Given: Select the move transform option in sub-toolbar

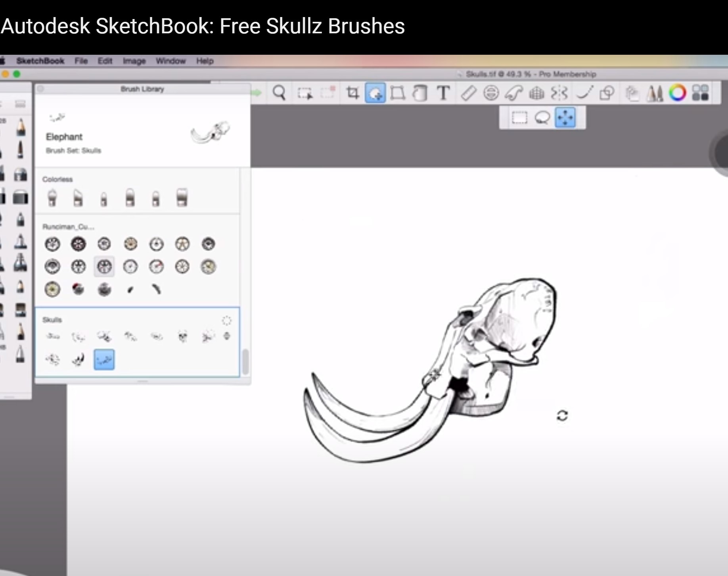Looking at the screenshot, I should [565, 118].
